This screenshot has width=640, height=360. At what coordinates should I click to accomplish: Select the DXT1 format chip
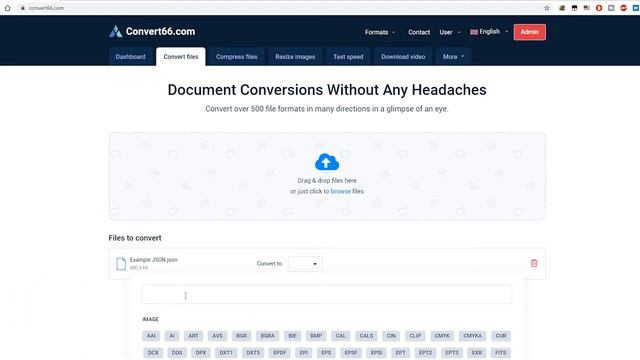pyautogui.click(x=226, y=353)
